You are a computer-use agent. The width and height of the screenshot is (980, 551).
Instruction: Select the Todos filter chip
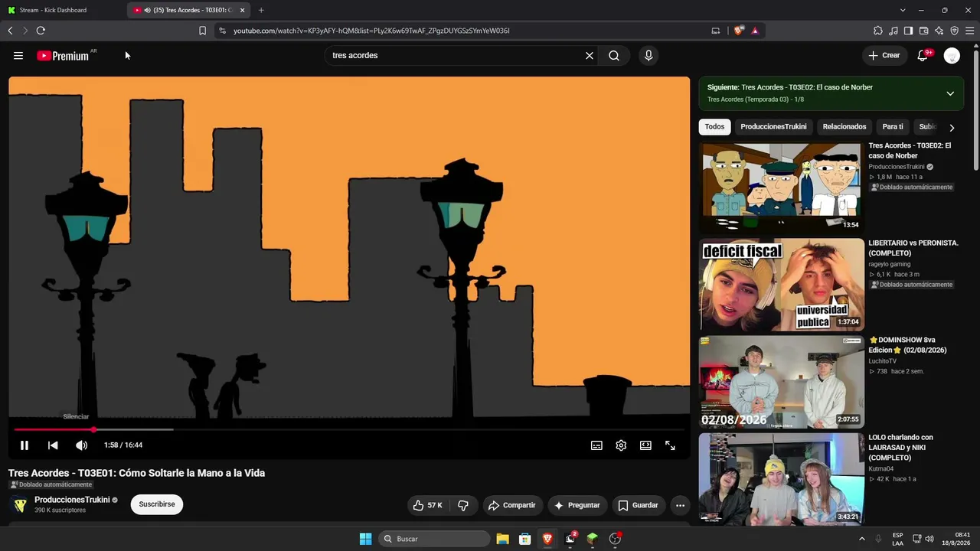click(714, 127)
